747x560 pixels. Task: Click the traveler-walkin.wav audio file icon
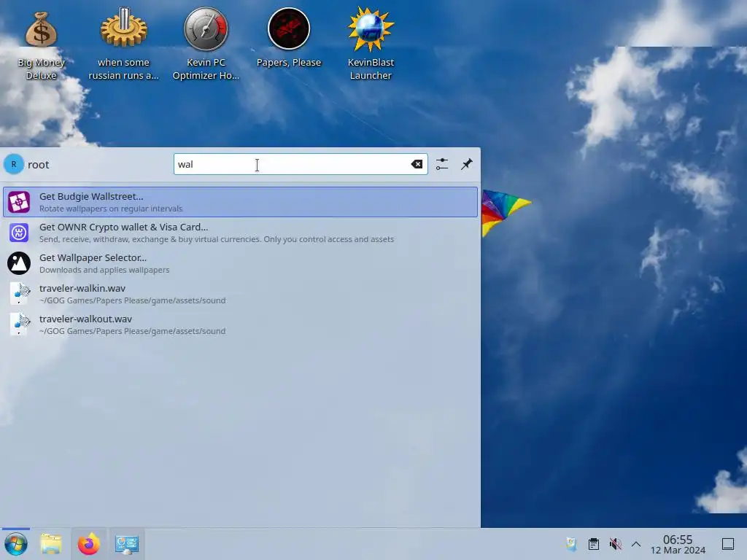pos(19,294)
